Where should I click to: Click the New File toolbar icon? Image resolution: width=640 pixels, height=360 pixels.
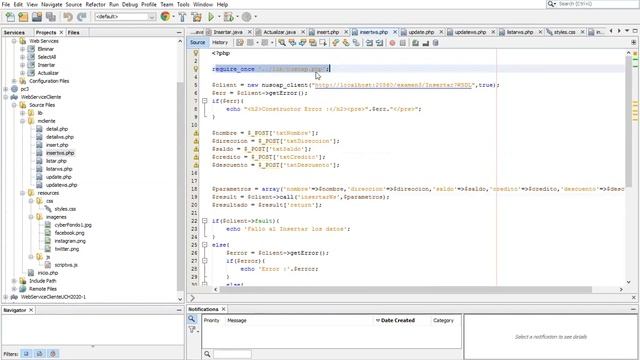pos(10,17)
